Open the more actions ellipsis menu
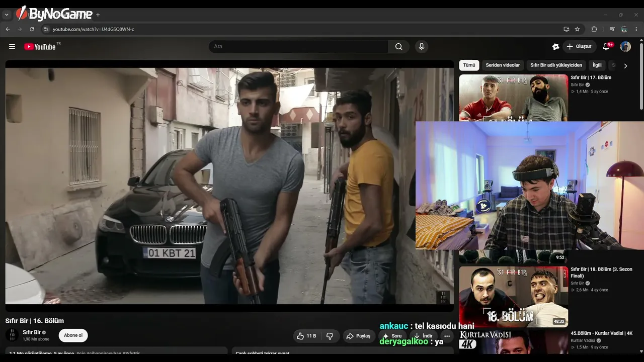The image size is (644, 362). (447, 336)
